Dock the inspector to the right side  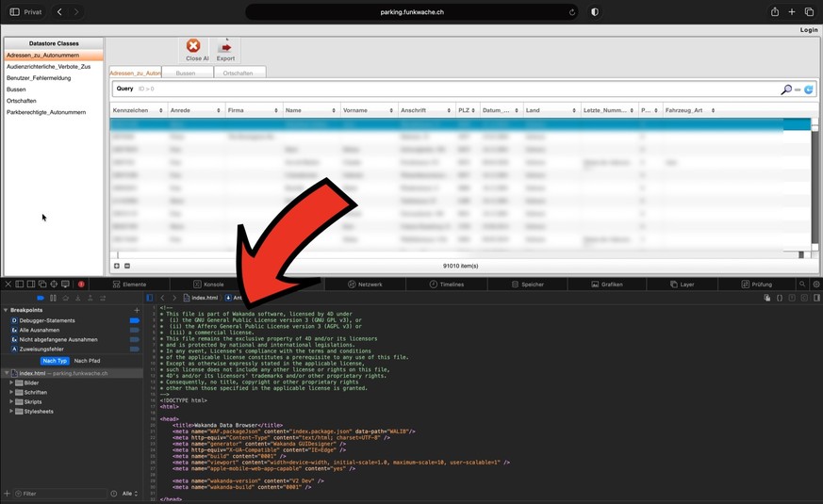pyautogui.click(x=31, y=284)
